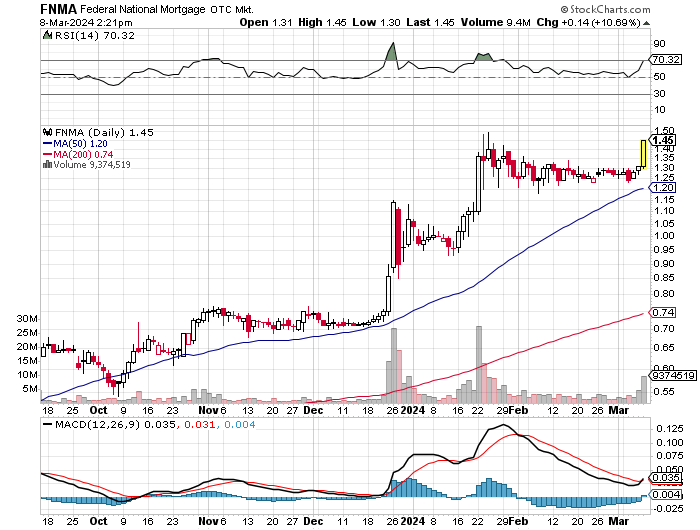
Task: Click the blue 0.004 histogram value in MACD legend
Action: tap(240, 424)
